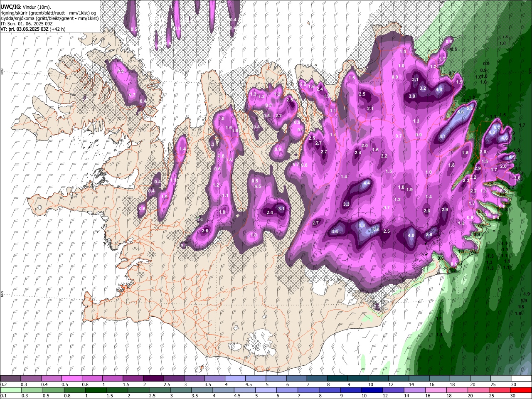The height and width of the screenshot is (399, 532).
Task: Click the rain legend swatch starting at 4
Action: pyautogui.click(x=223, y=390)
